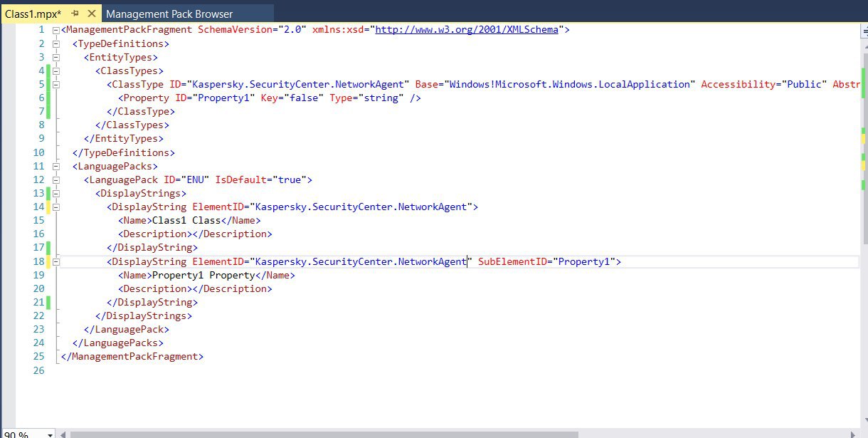Click the Base value Windows!Microsoft.Windows.LocalApplication
868x438 pixels.
569,84
